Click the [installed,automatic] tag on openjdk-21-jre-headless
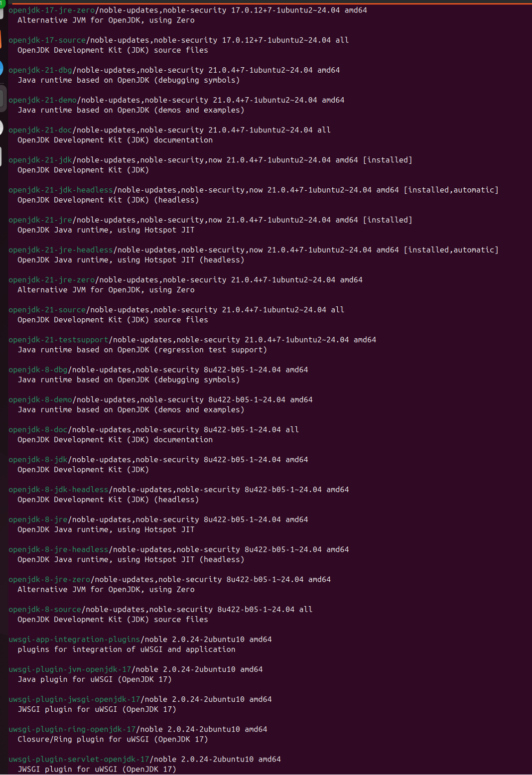Image resolution: width=532 pixels, height=775 pixels. tap(451, 250)
